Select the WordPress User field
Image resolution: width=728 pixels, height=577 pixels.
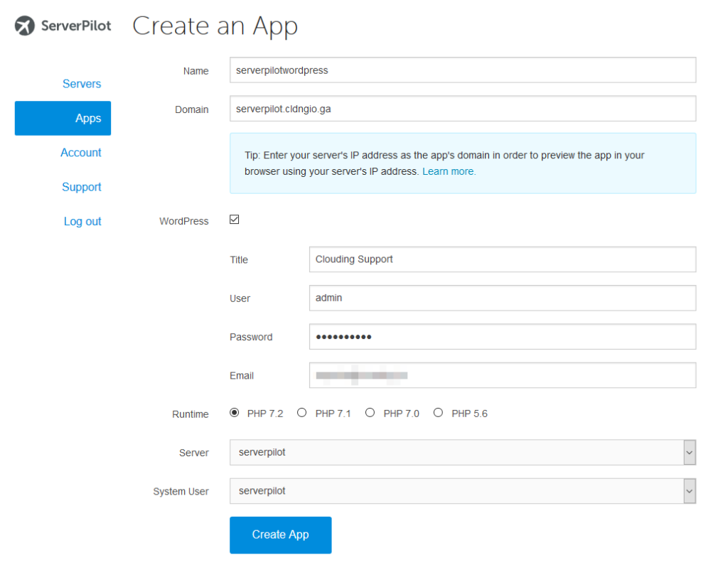(x=503, y=298)
